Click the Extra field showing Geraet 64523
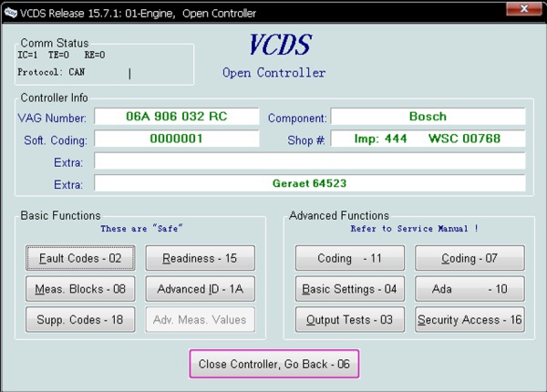The height and width of the screenshot is (392, 547). 310,183
